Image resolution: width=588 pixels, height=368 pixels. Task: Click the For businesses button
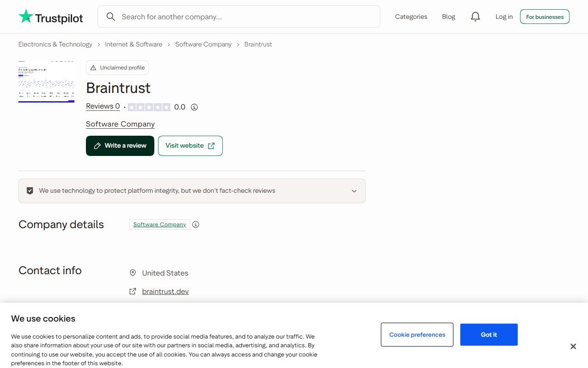[x=545, y=17]
